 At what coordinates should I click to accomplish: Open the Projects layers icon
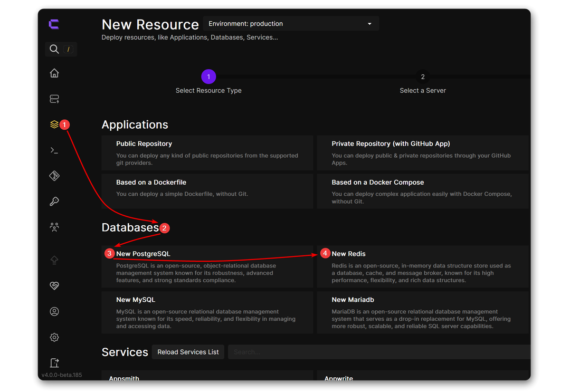[54, 125]
